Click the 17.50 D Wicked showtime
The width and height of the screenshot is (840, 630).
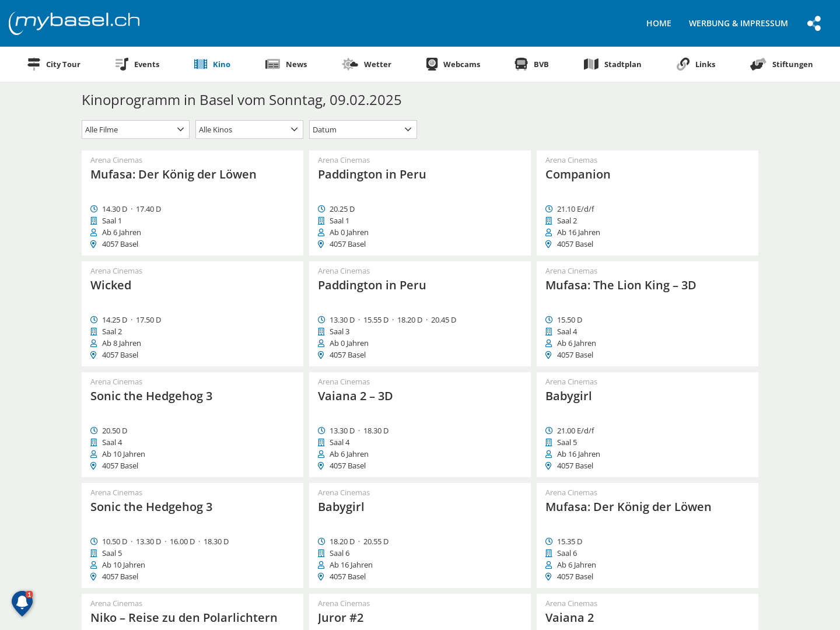148,320
